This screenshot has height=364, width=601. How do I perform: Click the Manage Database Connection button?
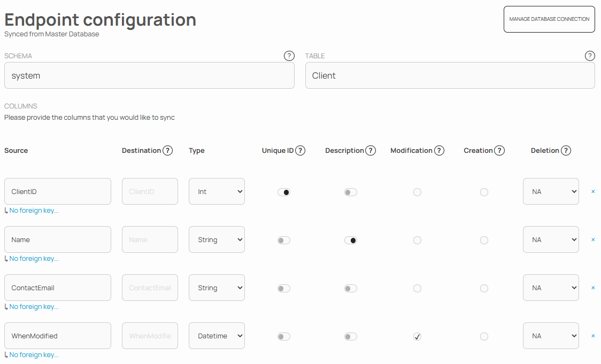549,19
